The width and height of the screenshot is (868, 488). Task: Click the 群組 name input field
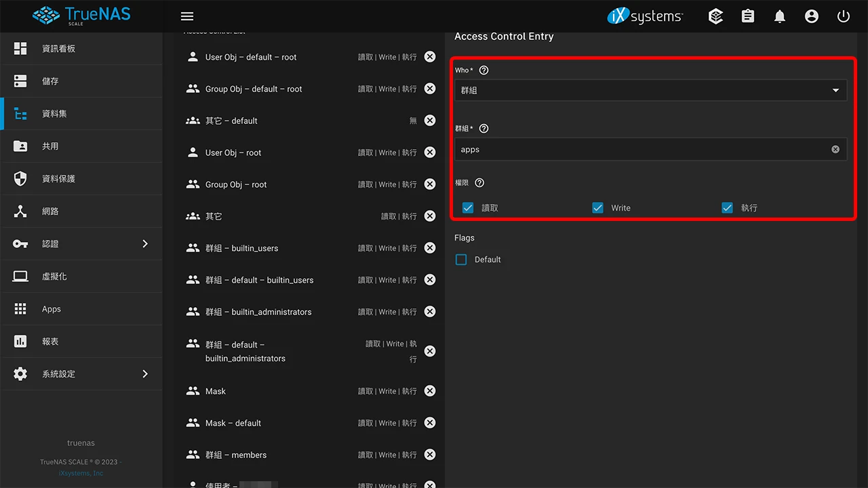point(641,150)
